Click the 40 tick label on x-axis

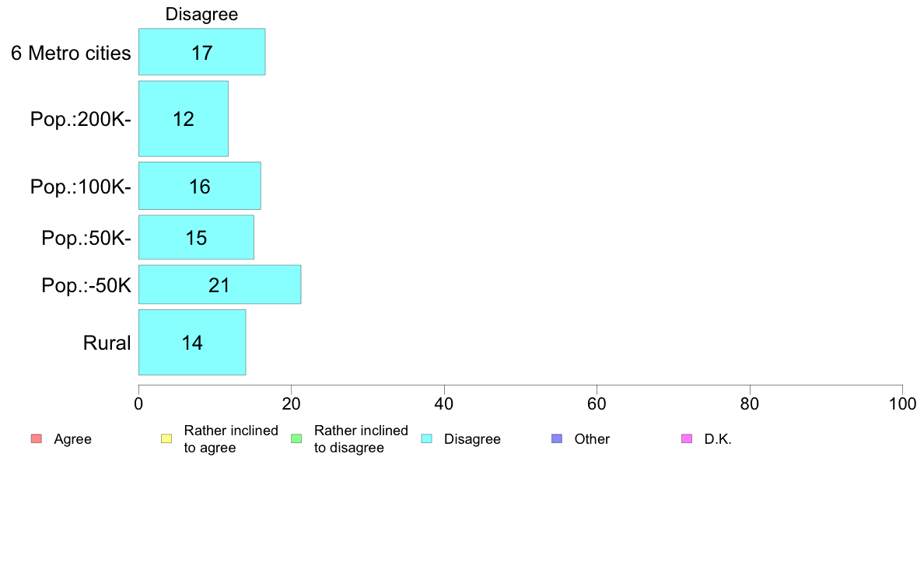click(443, 403)
